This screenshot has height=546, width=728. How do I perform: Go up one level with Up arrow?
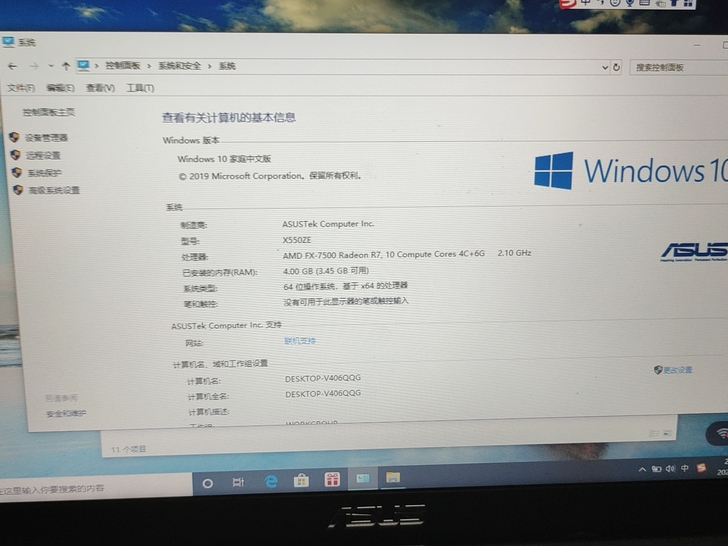point(66,66)
